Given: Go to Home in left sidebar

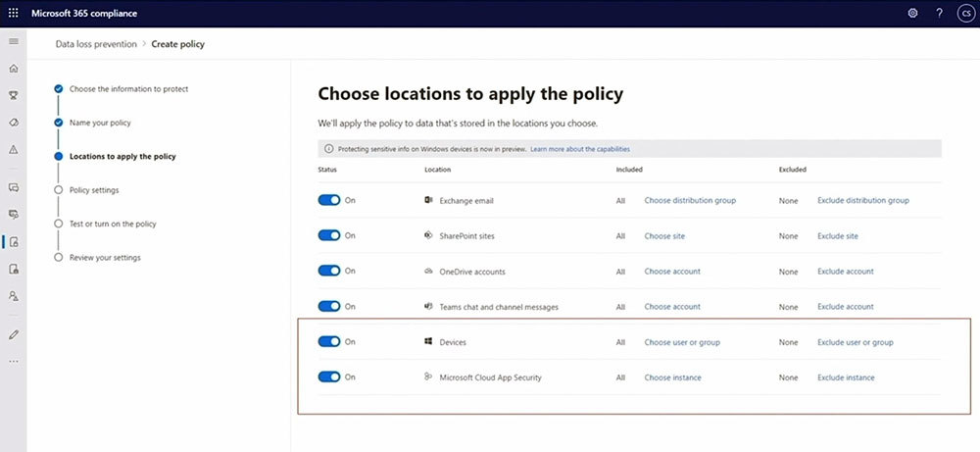Looking at the screenshot, I should coord(13,69).
